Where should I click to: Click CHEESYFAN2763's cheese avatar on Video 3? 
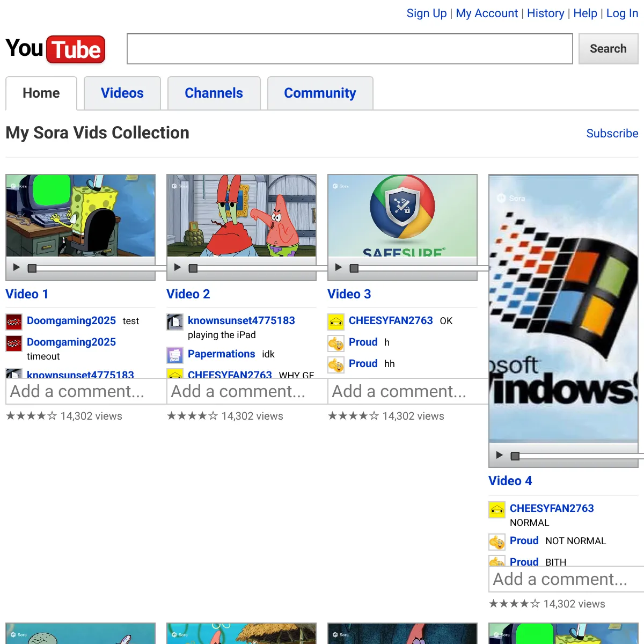(336, 321)
